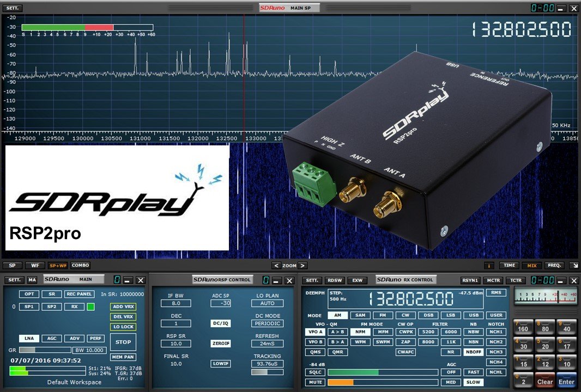Mute the receiver audio

click(x=316, y=382)
